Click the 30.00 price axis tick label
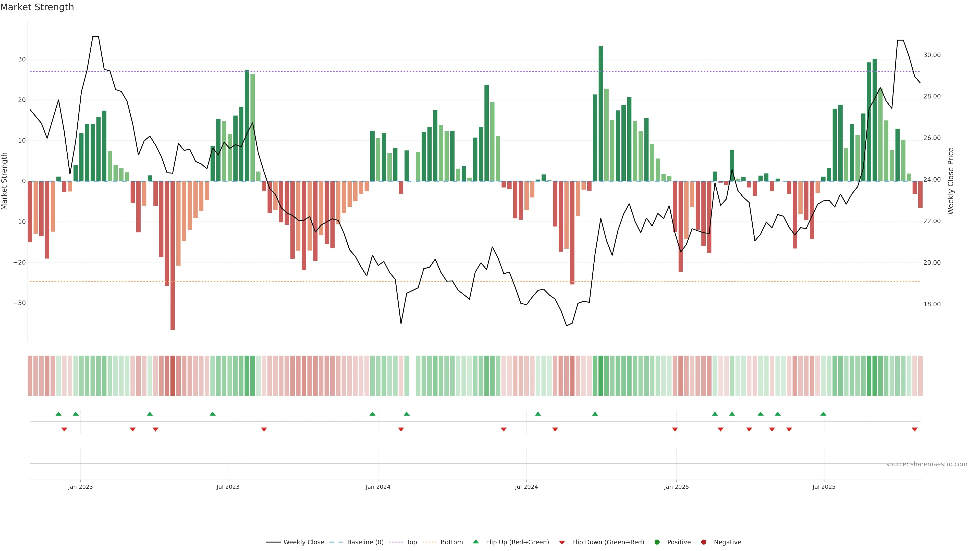The width and height of the screenshot is (980, 551). pos(932,55)
